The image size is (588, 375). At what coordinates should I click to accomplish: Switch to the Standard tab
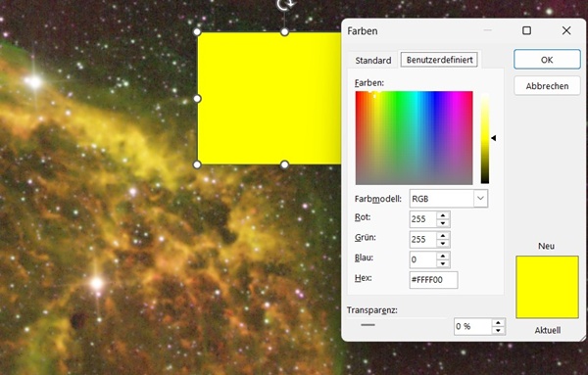[373, 60]
